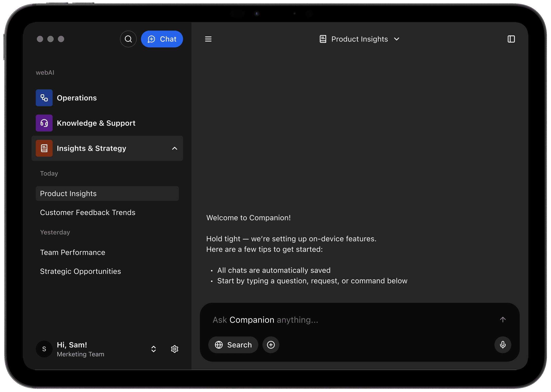Click the Ask Companion input field

pyautogui.click(x=316, y=319)
